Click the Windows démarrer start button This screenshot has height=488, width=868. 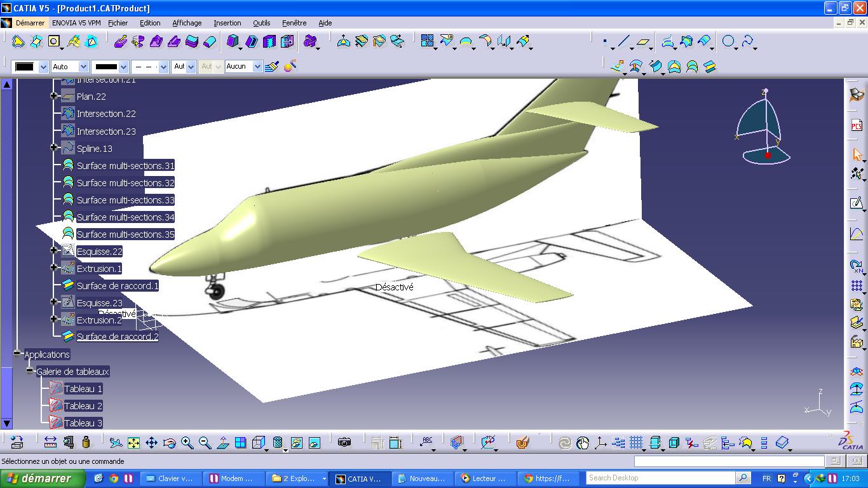(x=43, y=478)
